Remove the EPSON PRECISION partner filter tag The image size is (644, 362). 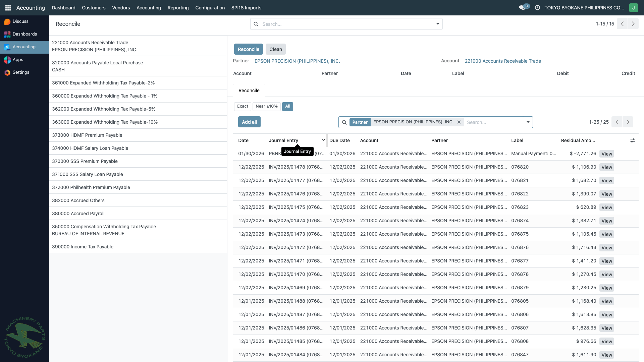[459, 122]
